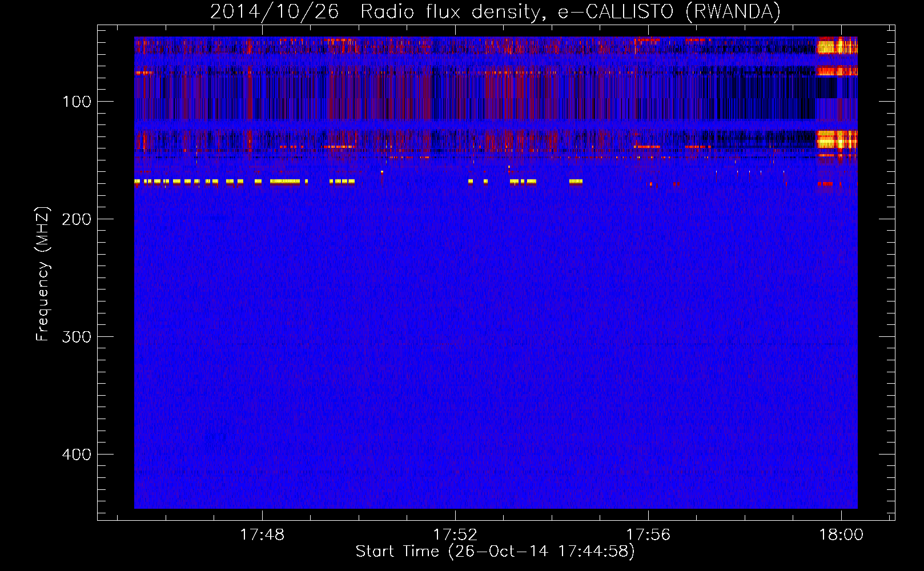Click the date "2014/10/26" in the title
This screenshot has height=571, width=924.
(275, 11)
